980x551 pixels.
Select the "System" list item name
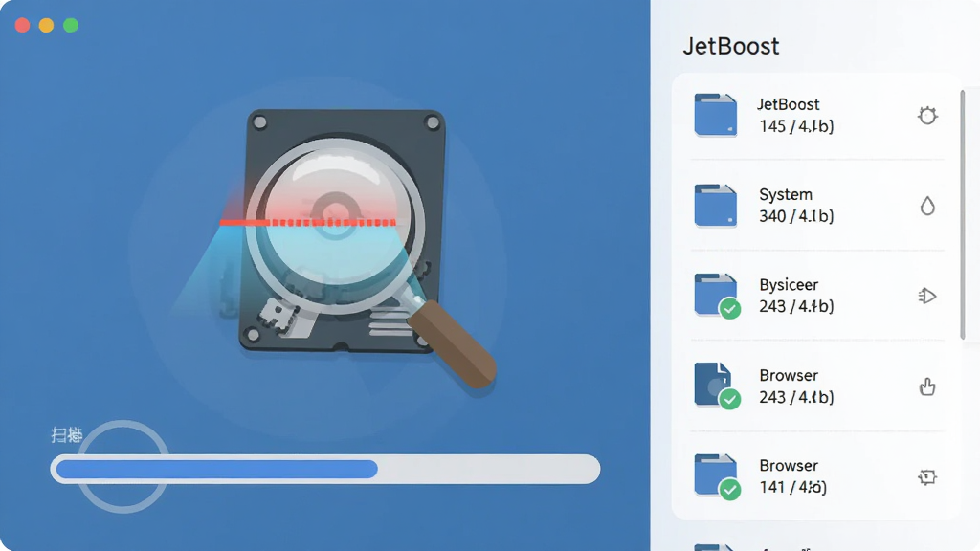tap(786, 195)
